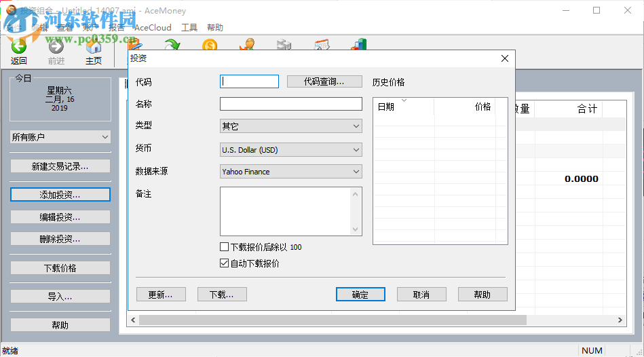Click the 就绪 status bar text
Screen dimensions: 644x357
[10, 351]
